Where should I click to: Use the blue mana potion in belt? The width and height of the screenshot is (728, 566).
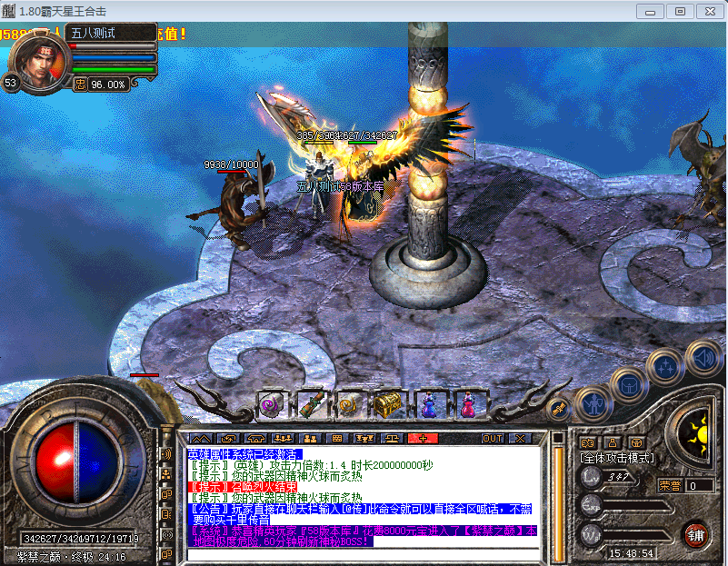click(x=430, y=404)
